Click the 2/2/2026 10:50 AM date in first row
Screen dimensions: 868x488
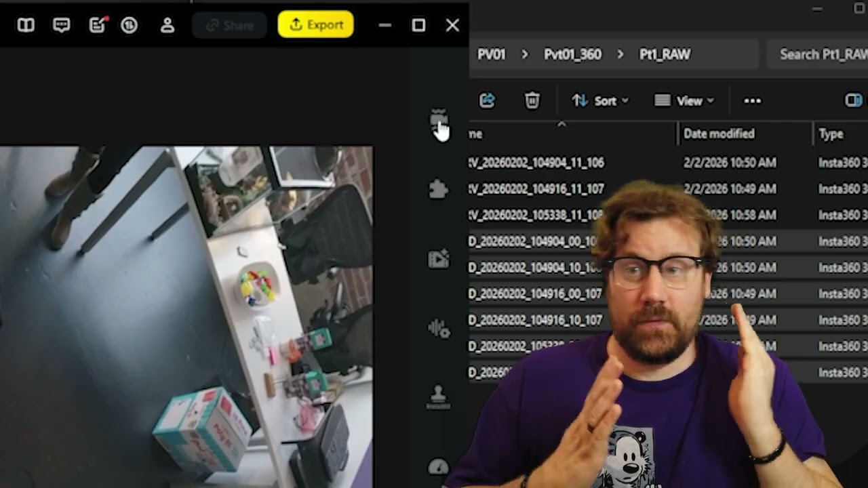pyautogui.click(x=730, y=163)
